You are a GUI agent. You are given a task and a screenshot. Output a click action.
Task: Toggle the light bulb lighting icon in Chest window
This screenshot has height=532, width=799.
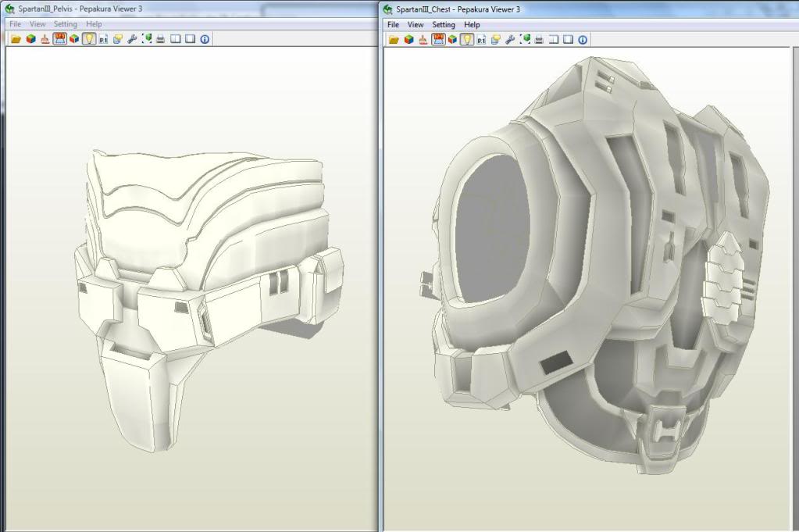[x=467, y=40]
